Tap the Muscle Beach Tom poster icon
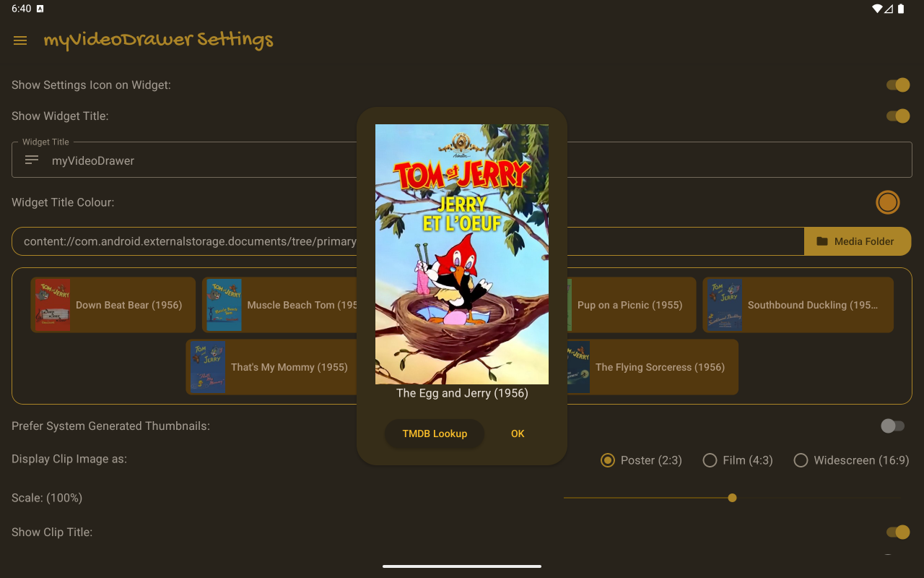The image size is (924, 578). pos(224,305)
